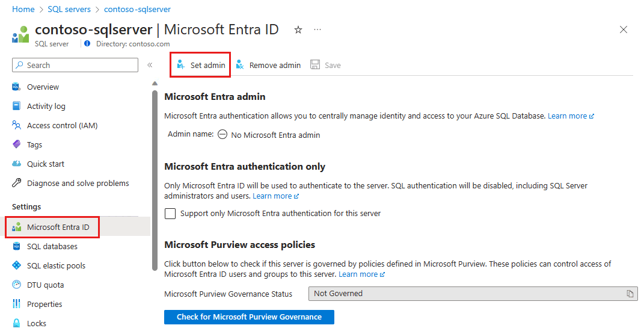The image size is (644, 331).
Task: Open Learn more link for Entra admin
Action: pos(571,116)
